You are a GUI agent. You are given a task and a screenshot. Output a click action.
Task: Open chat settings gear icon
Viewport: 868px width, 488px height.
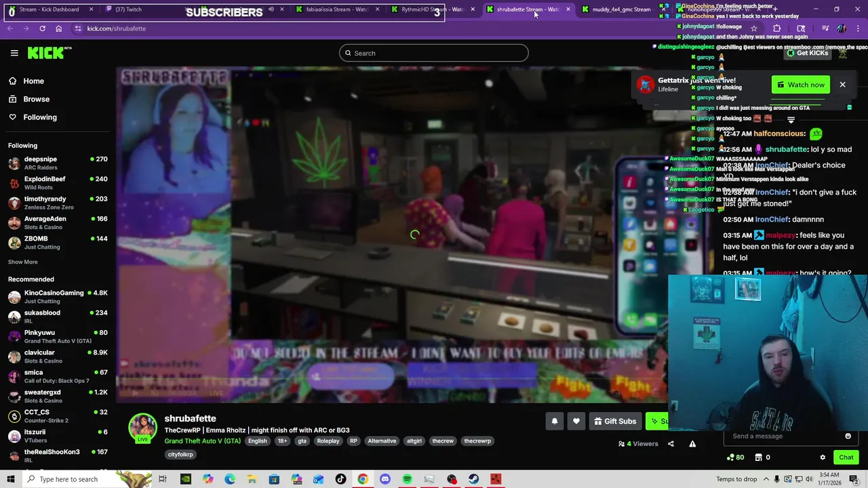[x=823, y=457]
